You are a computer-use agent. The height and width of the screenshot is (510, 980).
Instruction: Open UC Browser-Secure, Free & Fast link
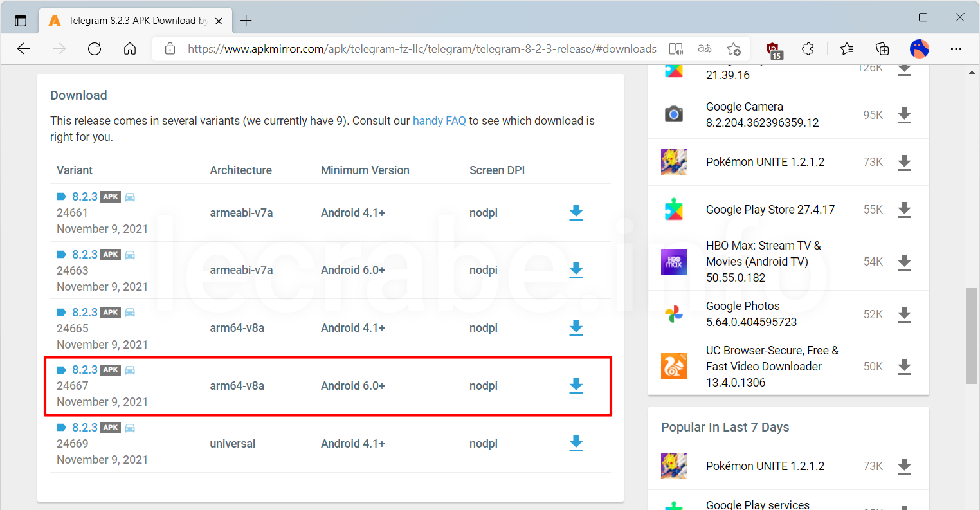tap(772, 367)
